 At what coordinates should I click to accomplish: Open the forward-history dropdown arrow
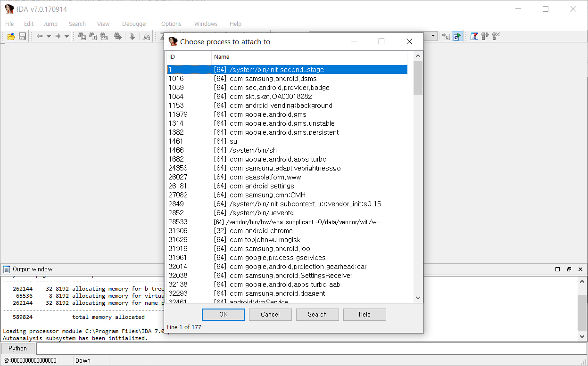(x=66, y=36)
